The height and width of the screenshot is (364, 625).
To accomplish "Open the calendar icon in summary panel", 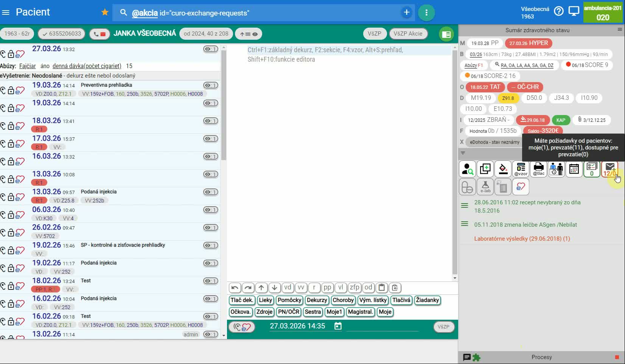I will (574, 169).
